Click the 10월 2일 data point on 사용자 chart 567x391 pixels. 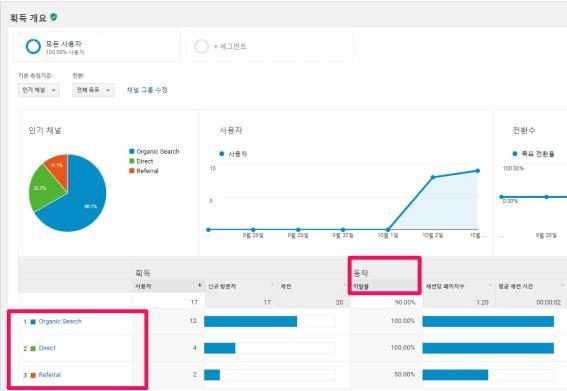[433, 177]
